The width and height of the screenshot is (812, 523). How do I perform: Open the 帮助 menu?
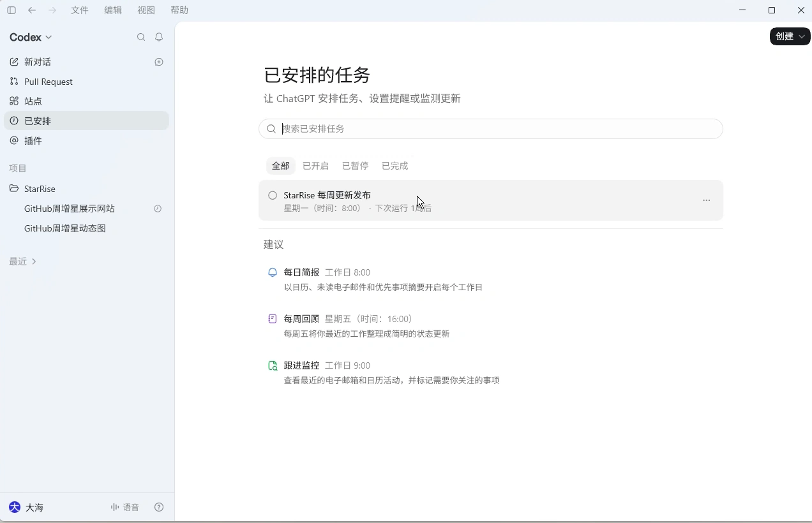179,10
